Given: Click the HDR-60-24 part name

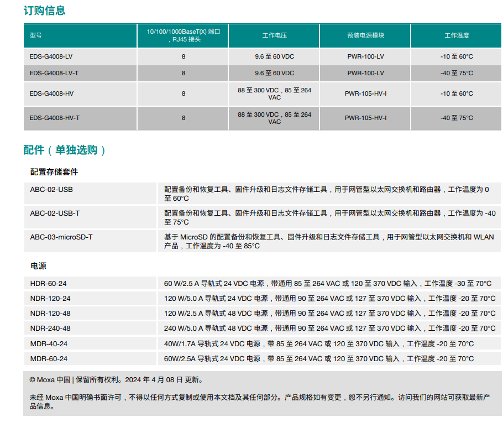Looking at the screenshot, I should click(x=48, y=284).
